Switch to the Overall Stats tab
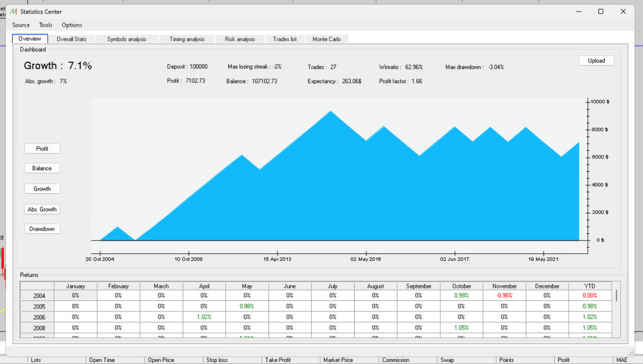Image resolution: width=643 pixels, height=364 pixels. [x=71, y=39]
